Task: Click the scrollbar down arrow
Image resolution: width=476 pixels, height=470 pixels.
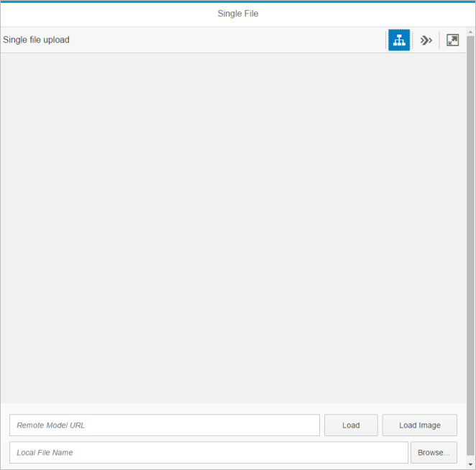Action: (471, 464)
